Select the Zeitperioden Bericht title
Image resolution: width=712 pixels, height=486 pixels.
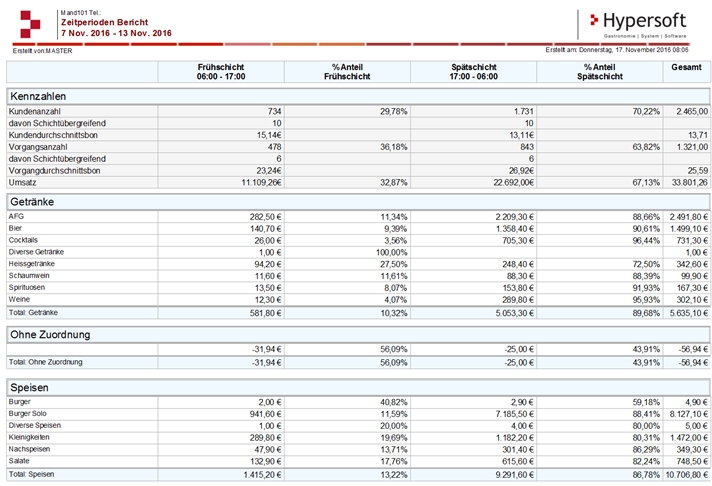pyautogui.click(x=104, y=22)
